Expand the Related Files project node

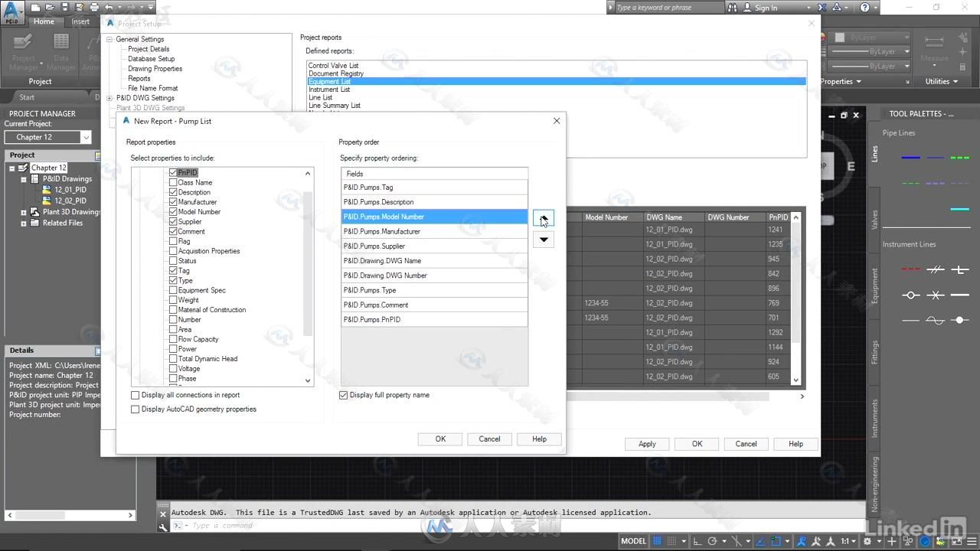(x=24, y=223)
